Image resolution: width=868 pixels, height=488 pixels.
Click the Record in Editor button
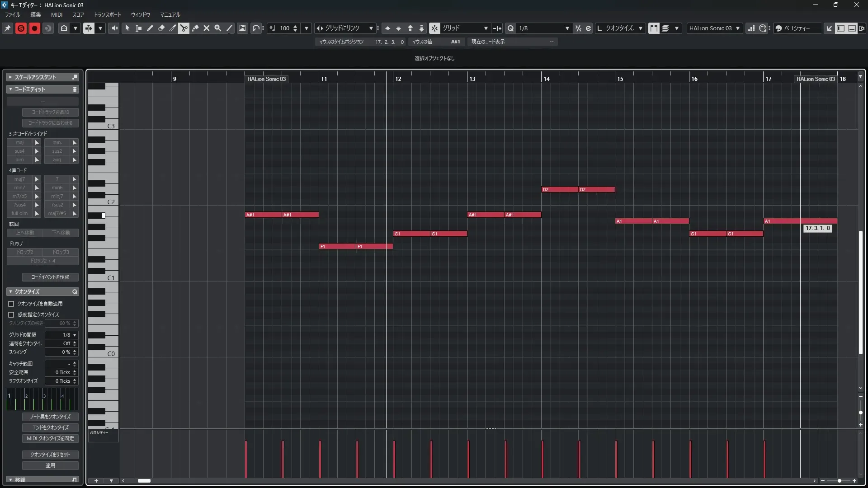34,28
